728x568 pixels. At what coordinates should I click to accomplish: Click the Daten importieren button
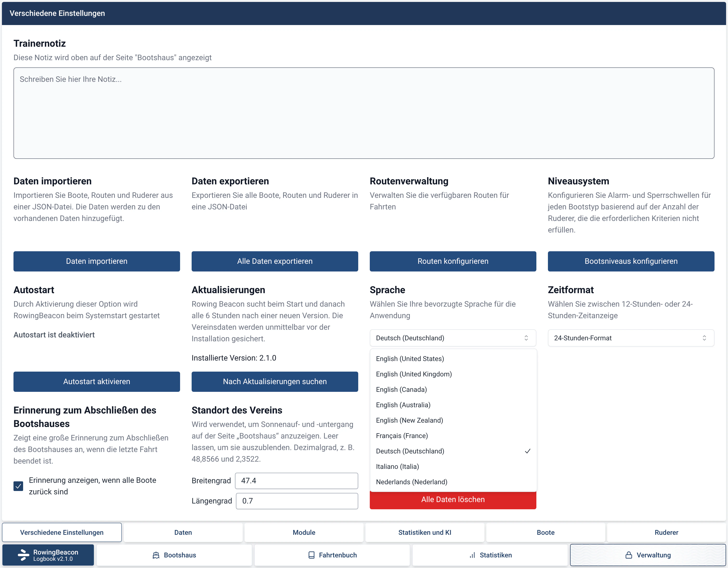97,261
